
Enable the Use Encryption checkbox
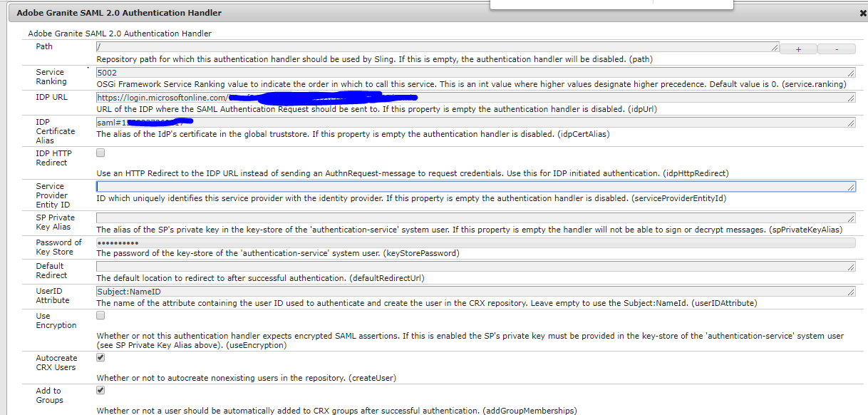click(x=100, y=316)
